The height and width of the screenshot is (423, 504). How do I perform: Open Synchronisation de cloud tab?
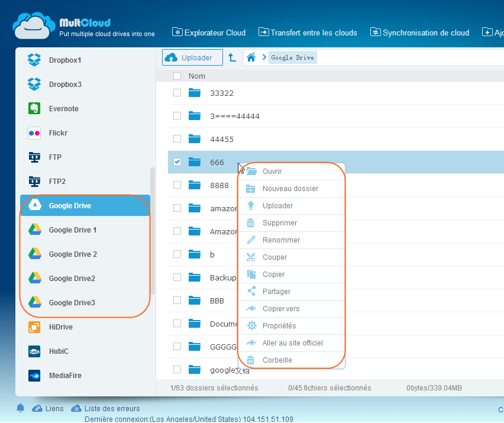point(420,33)
